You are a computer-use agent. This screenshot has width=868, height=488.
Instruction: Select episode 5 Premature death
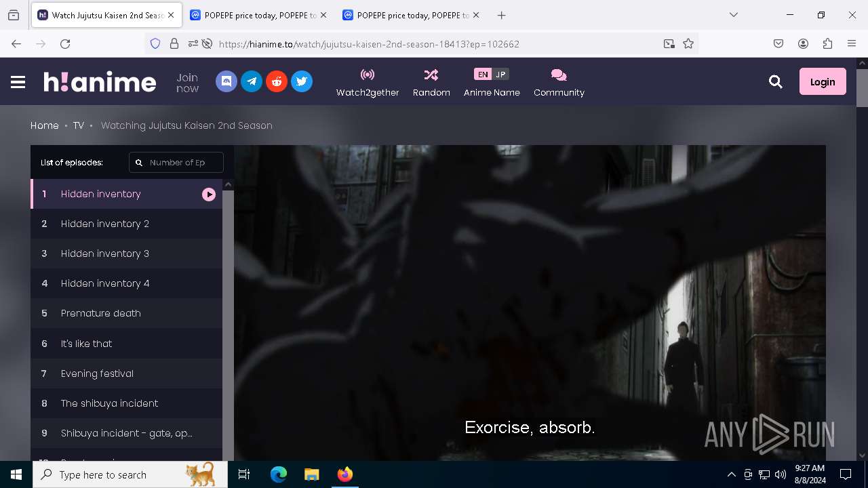[126, 313]
